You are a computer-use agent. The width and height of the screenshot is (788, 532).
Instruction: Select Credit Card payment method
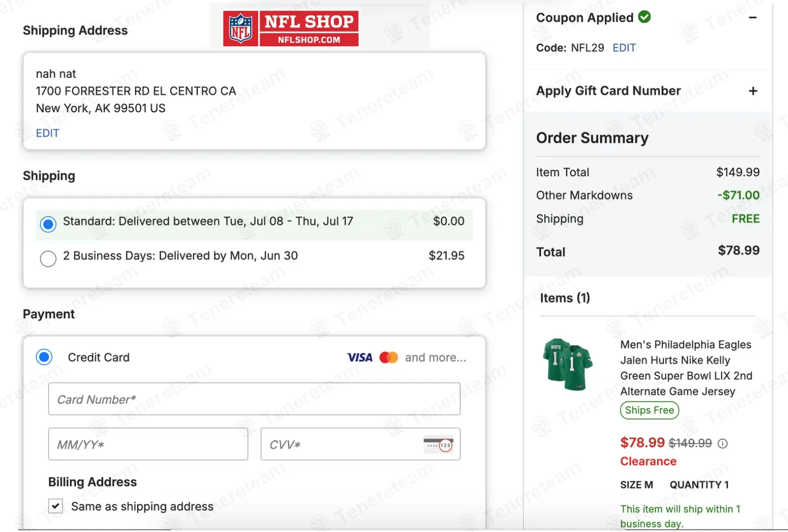point(44,357)
